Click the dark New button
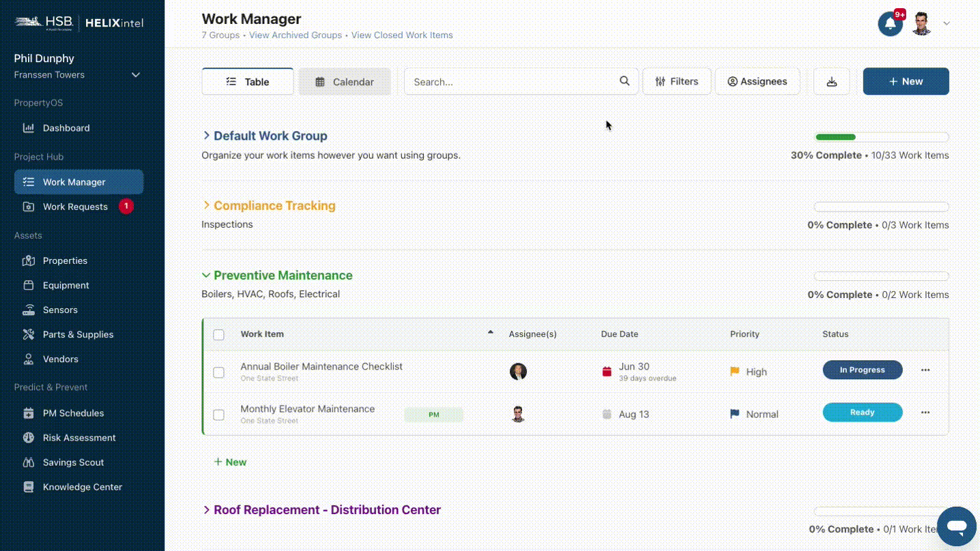The height and width of the screenshot is (551, 980). 906,81
